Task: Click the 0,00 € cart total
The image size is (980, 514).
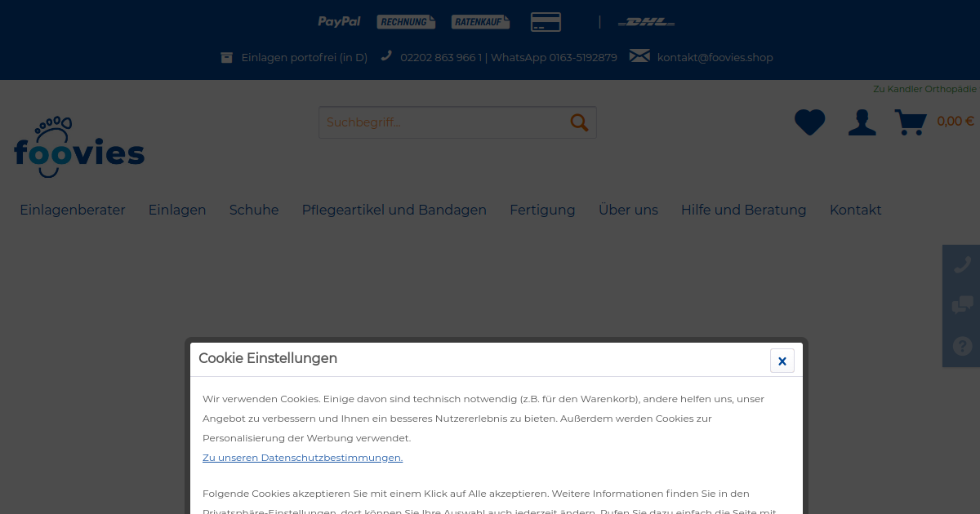Action: (x=955, y=122)
